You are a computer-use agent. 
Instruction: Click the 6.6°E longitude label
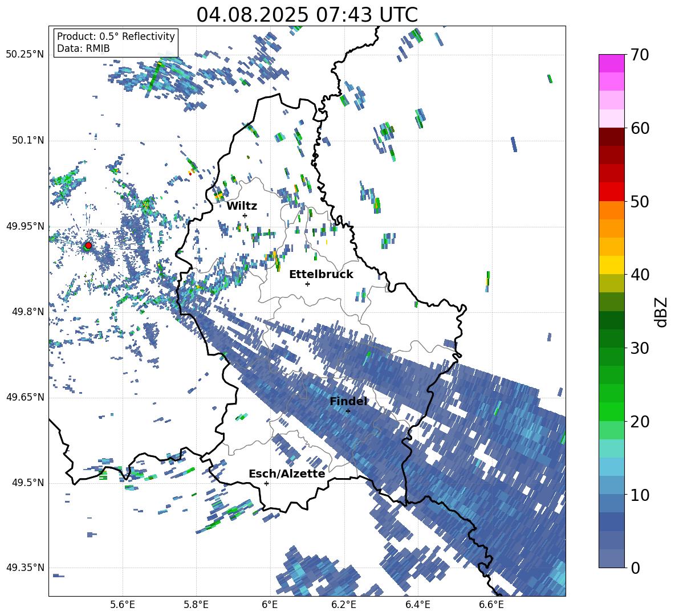(491, 605)
